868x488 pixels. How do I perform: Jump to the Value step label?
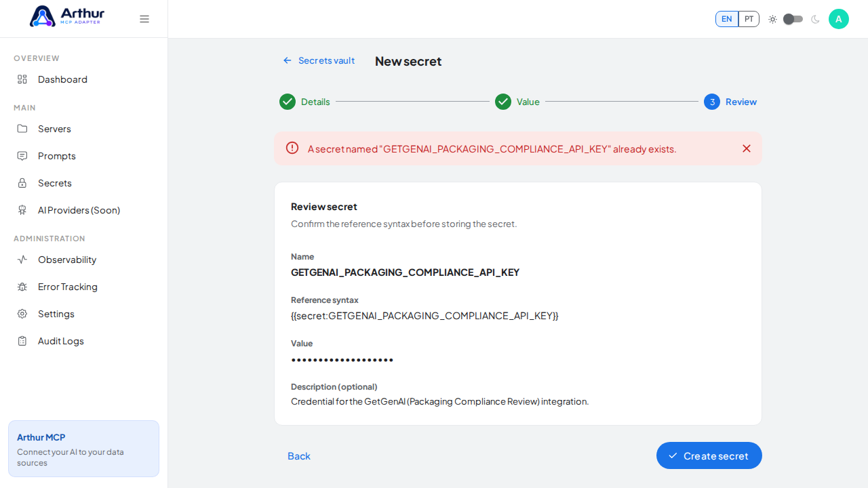(x=528, y=102)
